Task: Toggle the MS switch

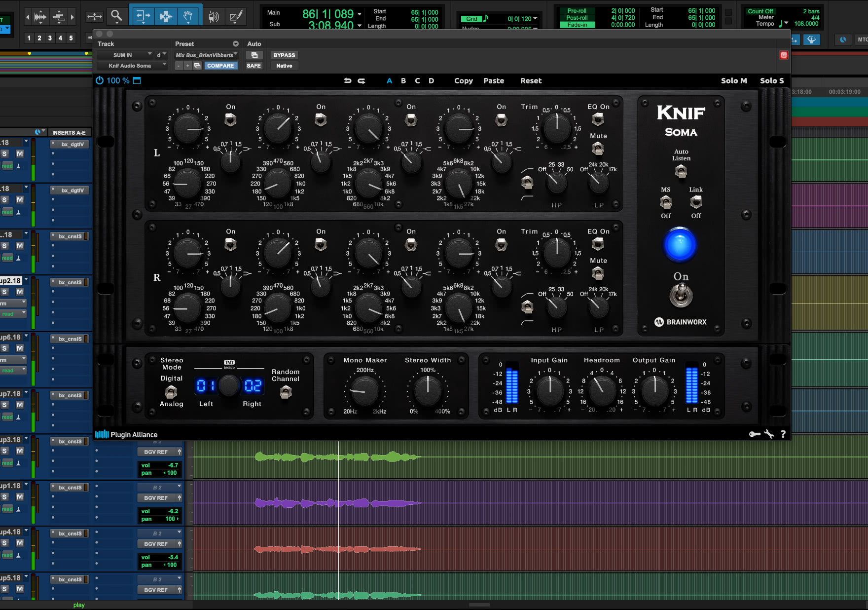Action: click(666, 202)
